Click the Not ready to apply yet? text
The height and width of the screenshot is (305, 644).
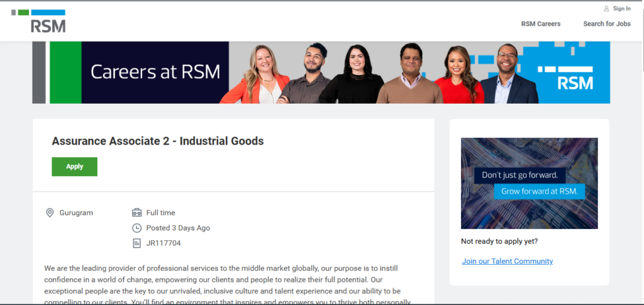(499, 241)
